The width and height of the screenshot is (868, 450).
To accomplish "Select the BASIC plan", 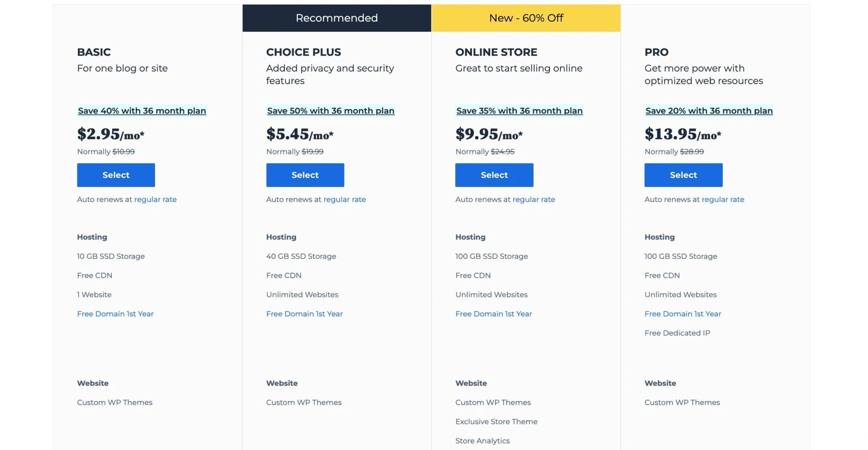I will coord(116,175).
